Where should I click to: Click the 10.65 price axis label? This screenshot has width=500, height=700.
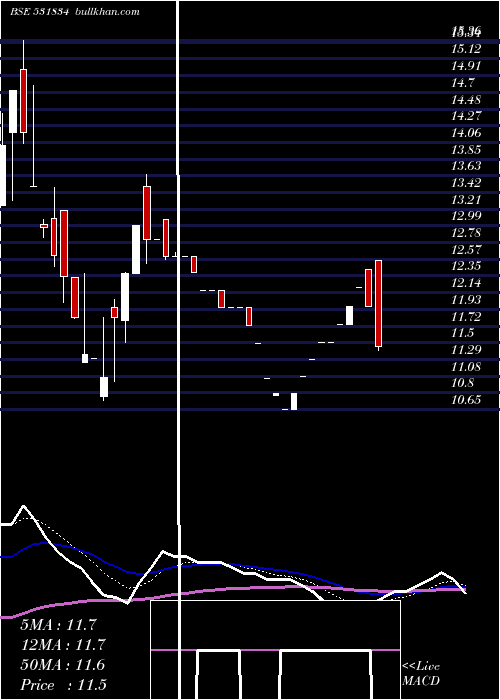(x=466, y=400)
